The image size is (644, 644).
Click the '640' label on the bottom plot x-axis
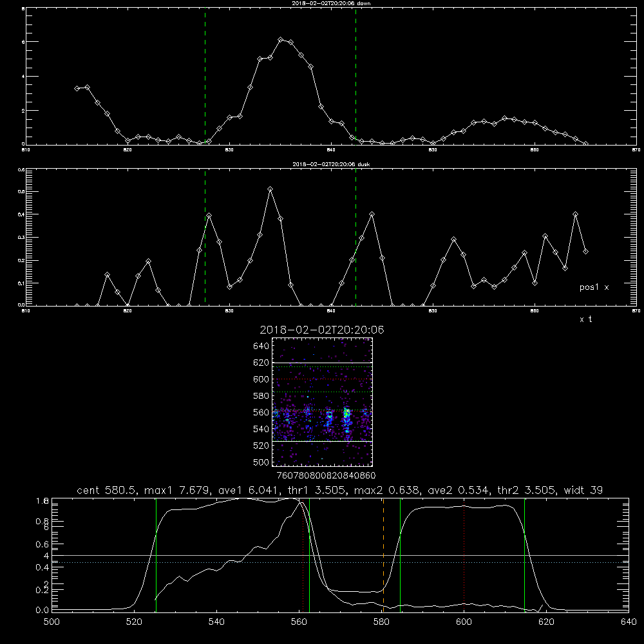click(629, 622)
